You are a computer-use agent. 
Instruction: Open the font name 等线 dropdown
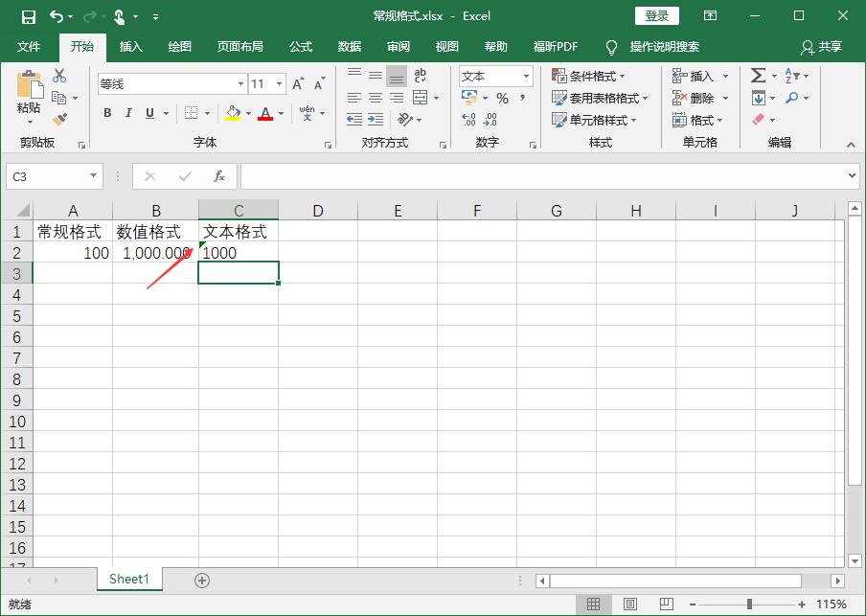(240, 84)
